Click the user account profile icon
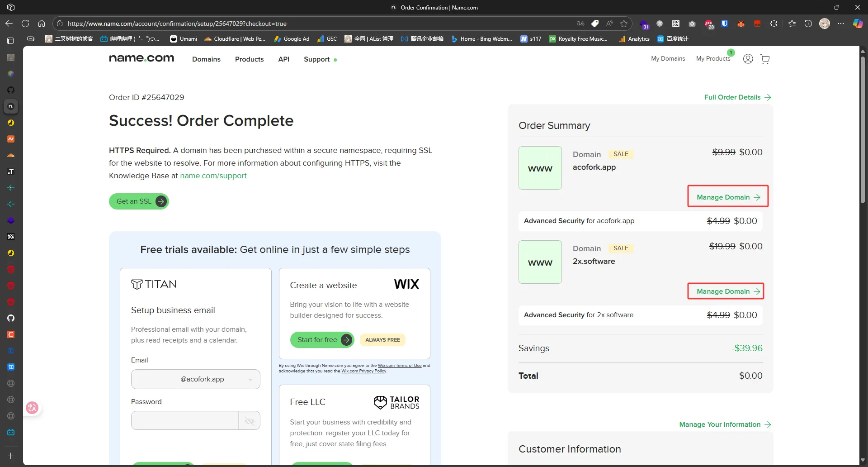Screen dimensions: 868x467 (748, 59)
